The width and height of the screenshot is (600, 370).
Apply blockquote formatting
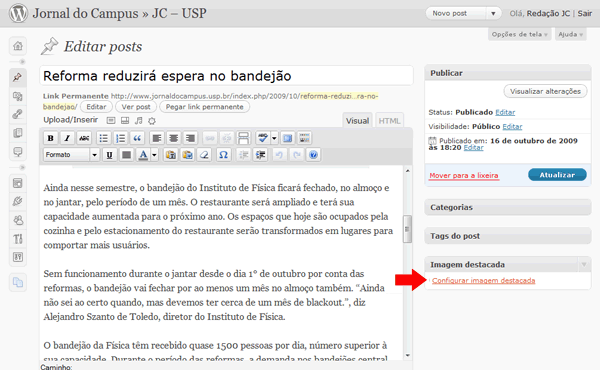137,138
